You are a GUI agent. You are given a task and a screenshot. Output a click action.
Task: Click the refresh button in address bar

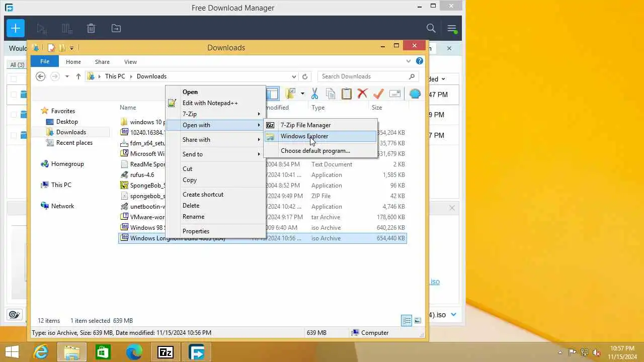pyautogui.click(x=305, y=76)
